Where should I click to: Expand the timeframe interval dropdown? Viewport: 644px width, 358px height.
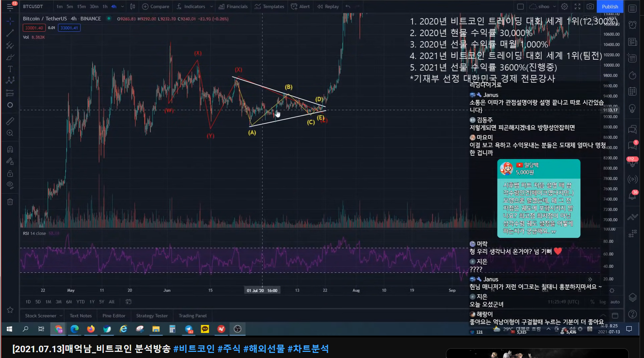123,7
